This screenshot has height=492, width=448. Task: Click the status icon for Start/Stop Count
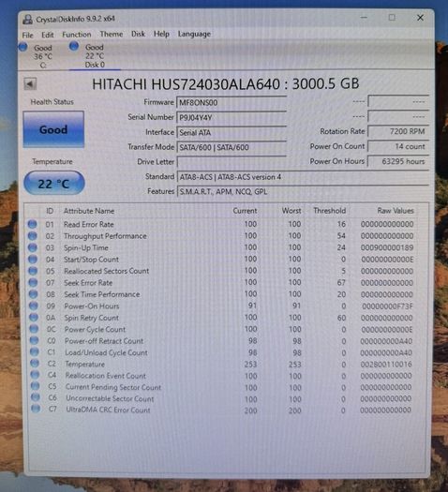click(x=33, y=259)
